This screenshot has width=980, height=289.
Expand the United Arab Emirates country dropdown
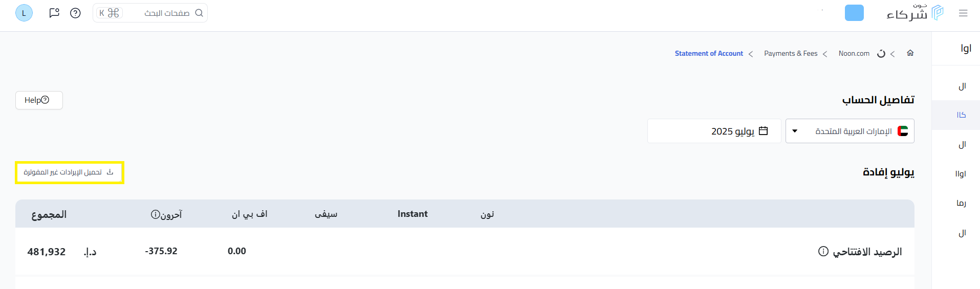point(850,131)
